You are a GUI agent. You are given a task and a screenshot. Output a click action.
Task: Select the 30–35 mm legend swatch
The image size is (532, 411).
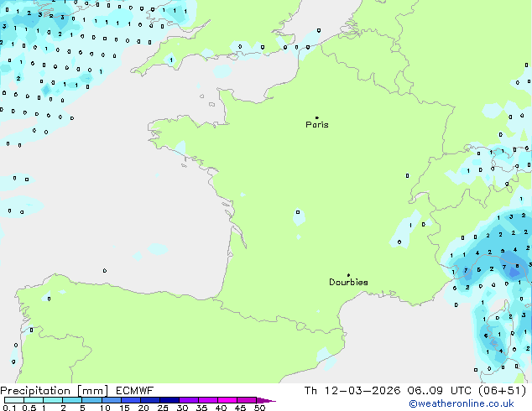pos(188,400)
